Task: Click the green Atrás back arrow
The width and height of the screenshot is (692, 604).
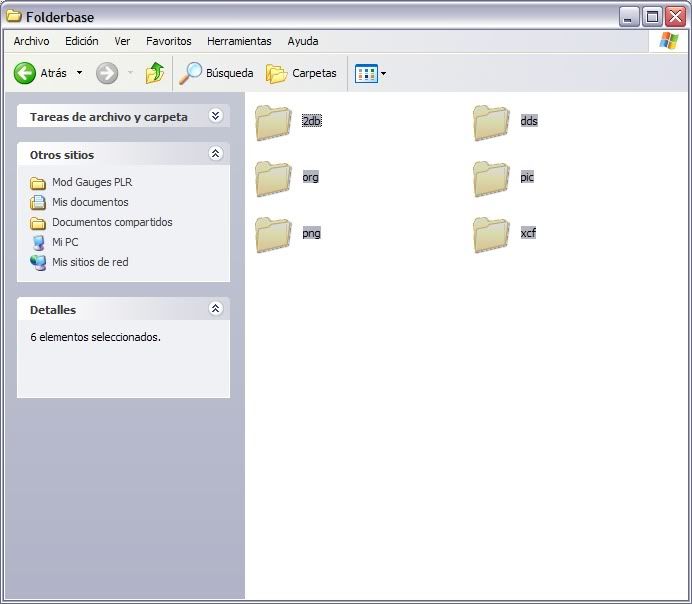Action: tap(25, 73)
